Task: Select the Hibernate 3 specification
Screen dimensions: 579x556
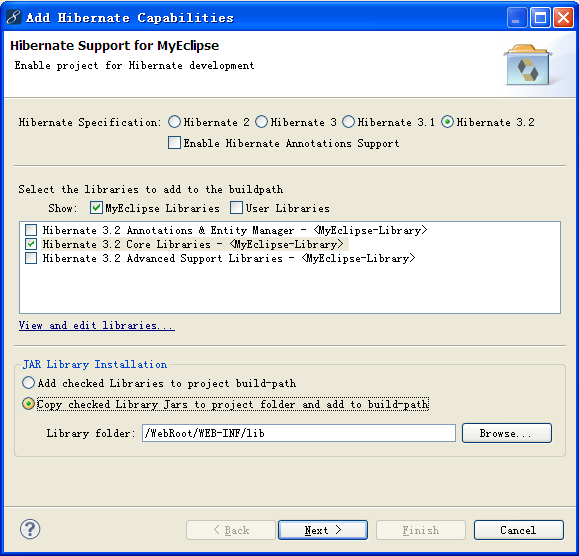Action: [261, 122]
